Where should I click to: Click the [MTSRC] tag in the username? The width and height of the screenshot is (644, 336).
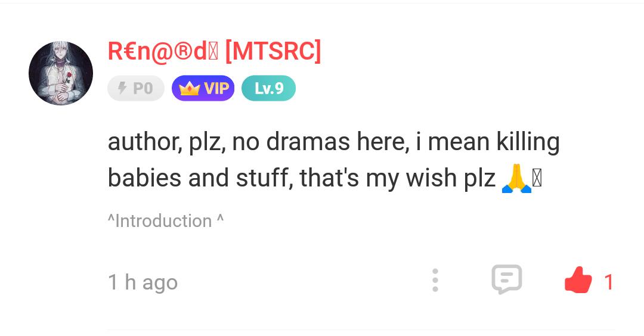pos(274,51)
